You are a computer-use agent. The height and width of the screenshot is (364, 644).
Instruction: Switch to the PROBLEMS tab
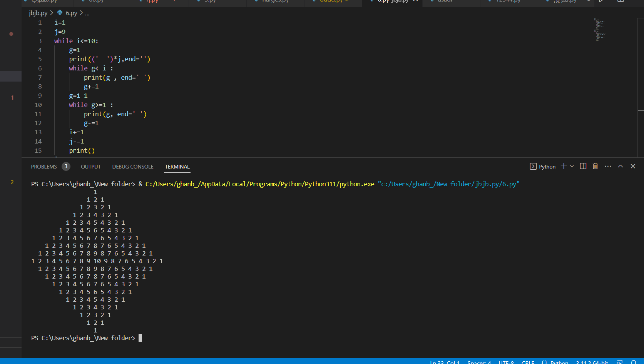[x=44, y=167]
